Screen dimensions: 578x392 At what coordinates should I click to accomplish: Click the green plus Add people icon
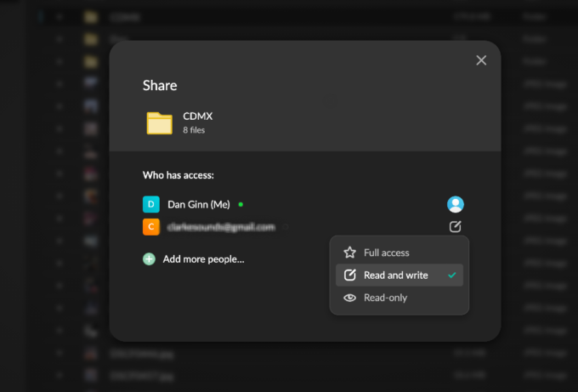click(149, 258)
